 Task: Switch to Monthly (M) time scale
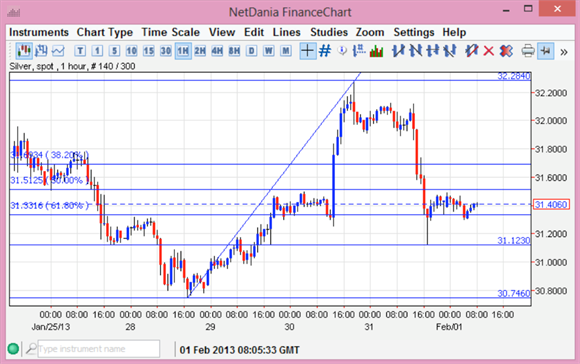point(286,51)
